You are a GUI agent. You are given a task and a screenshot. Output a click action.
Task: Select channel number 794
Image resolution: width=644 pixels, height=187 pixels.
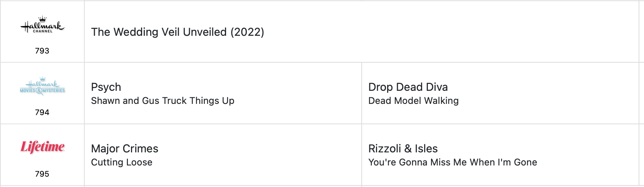(42, 112)
